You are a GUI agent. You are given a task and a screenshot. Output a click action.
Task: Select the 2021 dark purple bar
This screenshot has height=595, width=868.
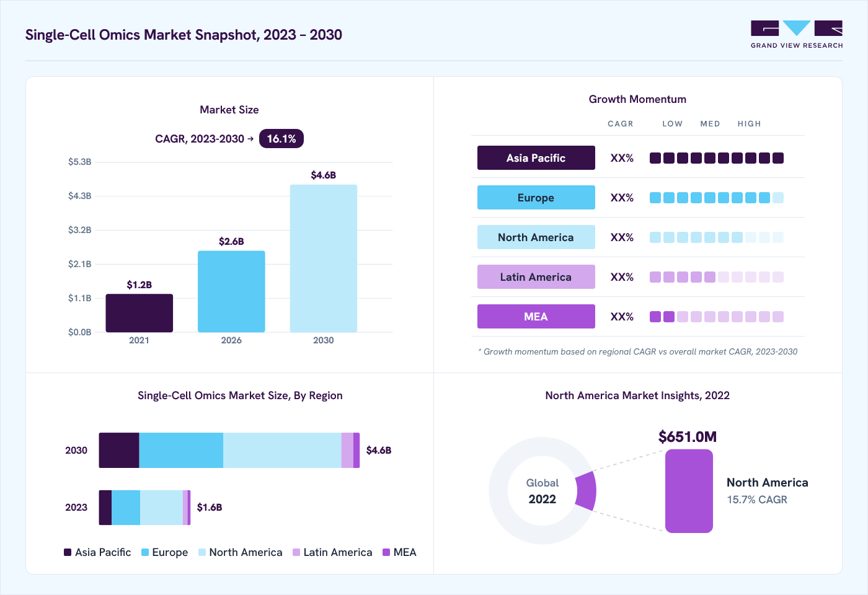point(139,313)
